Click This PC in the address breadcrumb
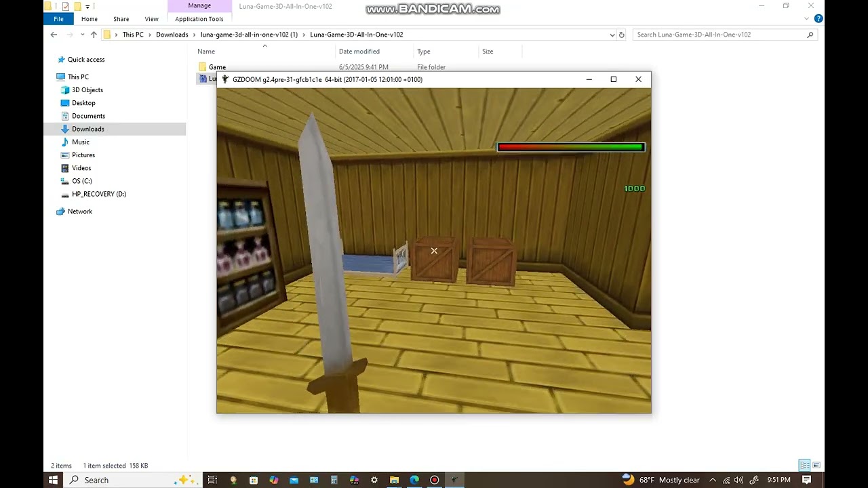The width and height of the screenshot is (868, 488). pyautogui.click(x=133, y=35)
